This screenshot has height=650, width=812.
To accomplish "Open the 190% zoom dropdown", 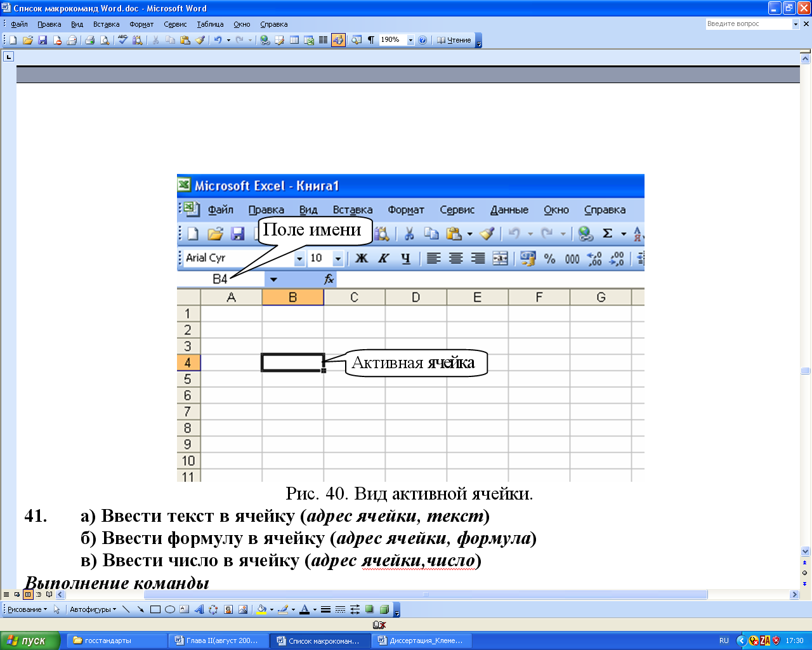I will [x=410, y=40].
